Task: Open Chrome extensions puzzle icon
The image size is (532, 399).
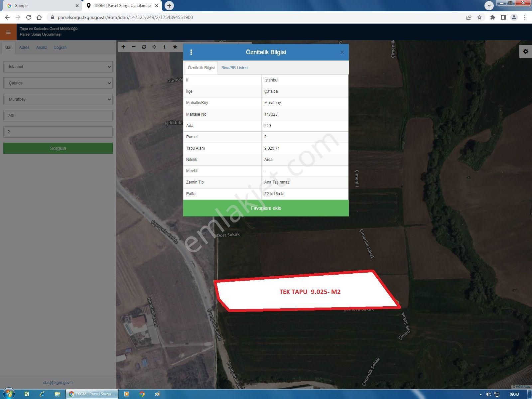Action: point(493,17)
